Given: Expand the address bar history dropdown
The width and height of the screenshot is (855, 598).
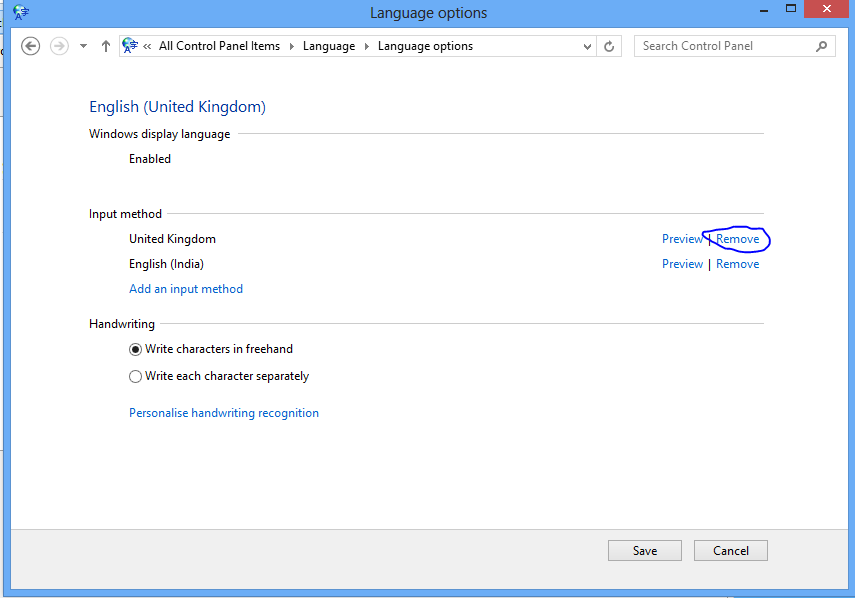Looking at the screenshot, I should point(587,46).
